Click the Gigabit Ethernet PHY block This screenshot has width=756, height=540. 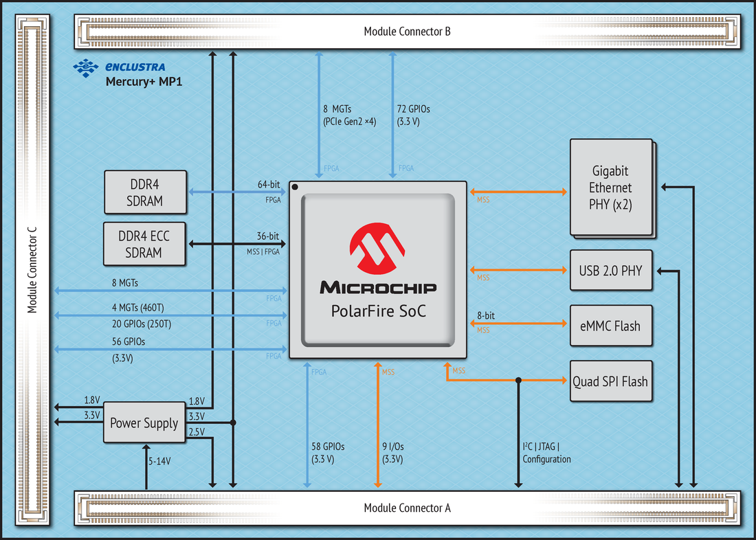pos(611,188)
